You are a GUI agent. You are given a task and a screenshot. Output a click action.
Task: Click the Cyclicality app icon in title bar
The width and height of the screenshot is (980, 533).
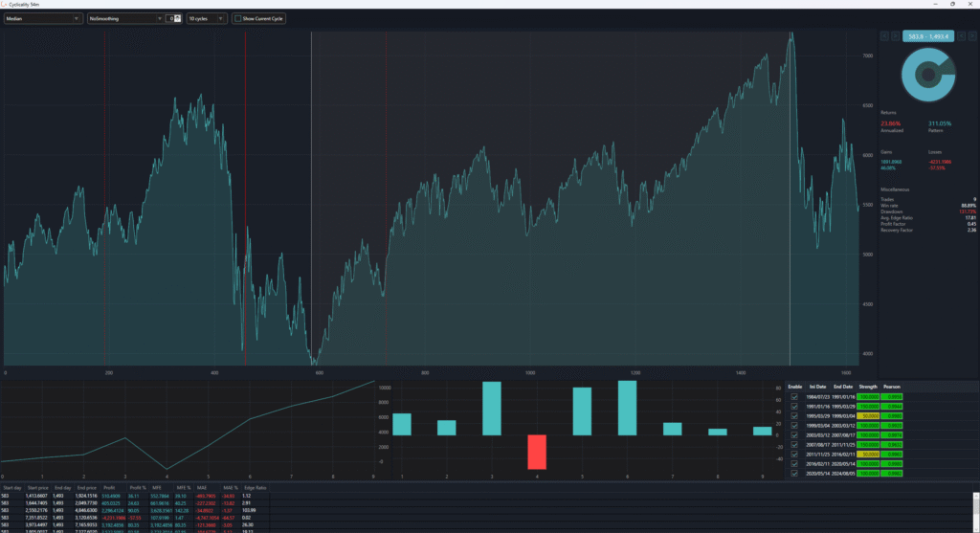5,4
